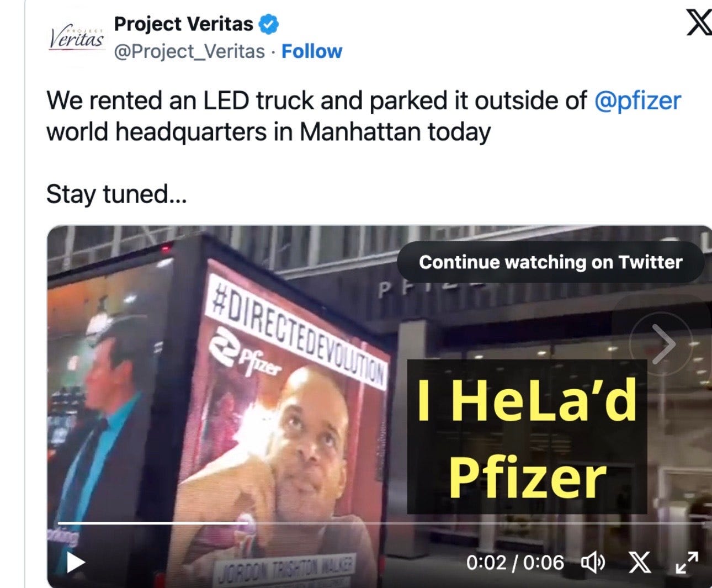Open the @Project_Veritas handle

(189, 51)
